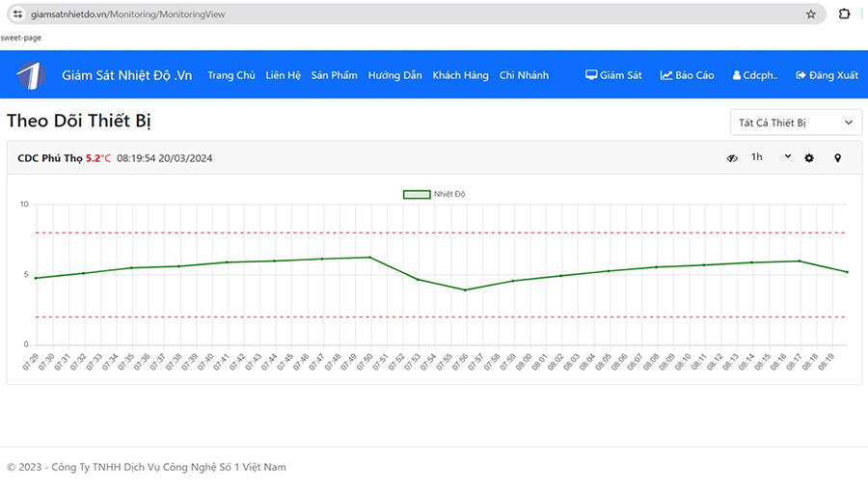Image resolution: width=868 pixels, height=494 pixels.
Task: Click the sweet-page text at top
Action: tap(20, 38)
